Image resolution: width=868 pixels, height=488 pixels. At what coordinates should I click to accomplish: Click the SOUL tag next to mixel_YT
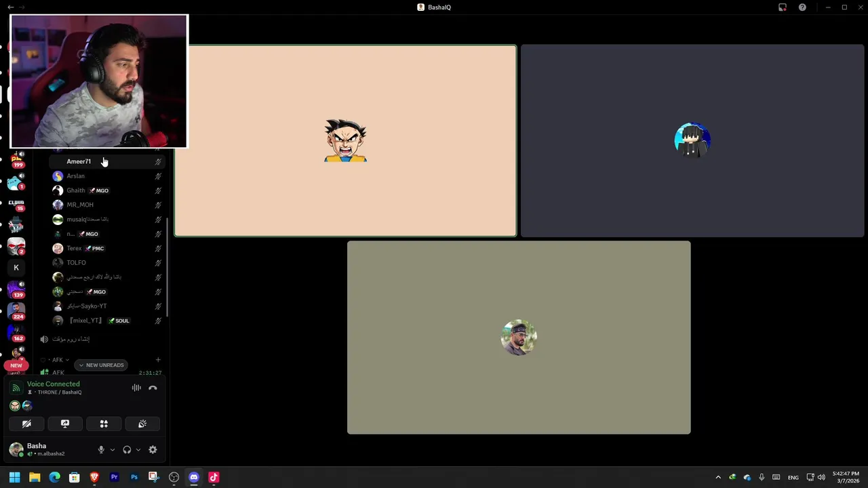tap(119, 321)
